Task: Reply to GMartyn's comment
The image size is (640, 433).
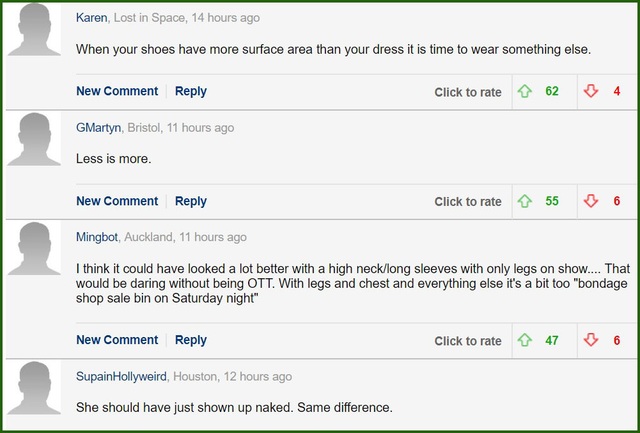Action: pos(191,201)
